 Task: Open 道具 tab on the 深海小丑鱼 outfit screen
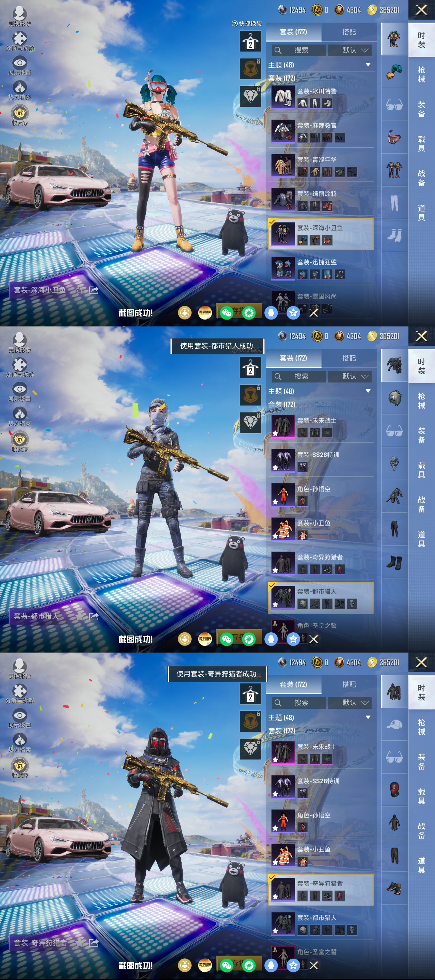[422, 213]
